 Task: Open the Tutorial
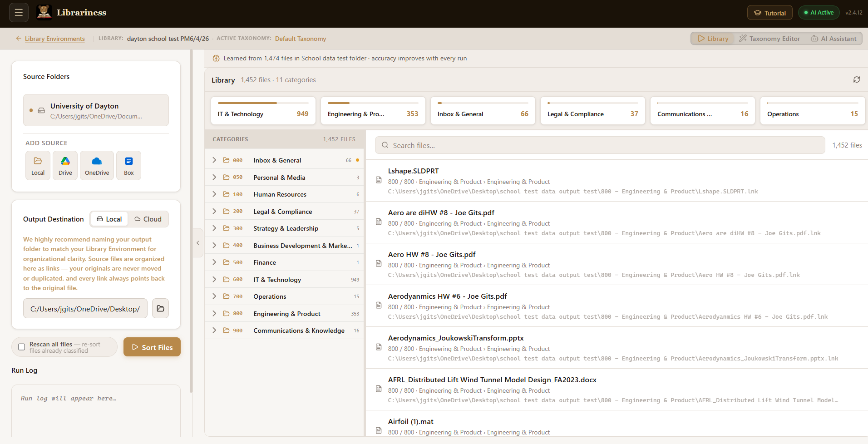(770, 13)
